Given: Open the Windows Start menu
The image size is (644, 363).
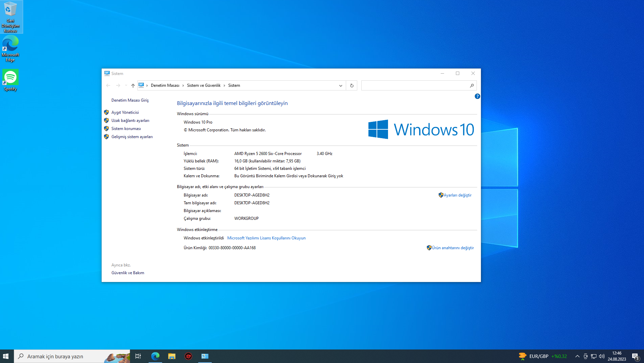Looking at the screenshot, I should [x=6, y=356].
